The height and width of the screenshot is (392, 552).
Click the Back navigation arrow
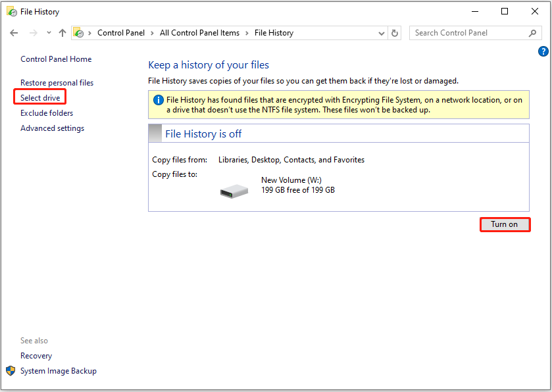pyautogui.click(x=13, y=32)
